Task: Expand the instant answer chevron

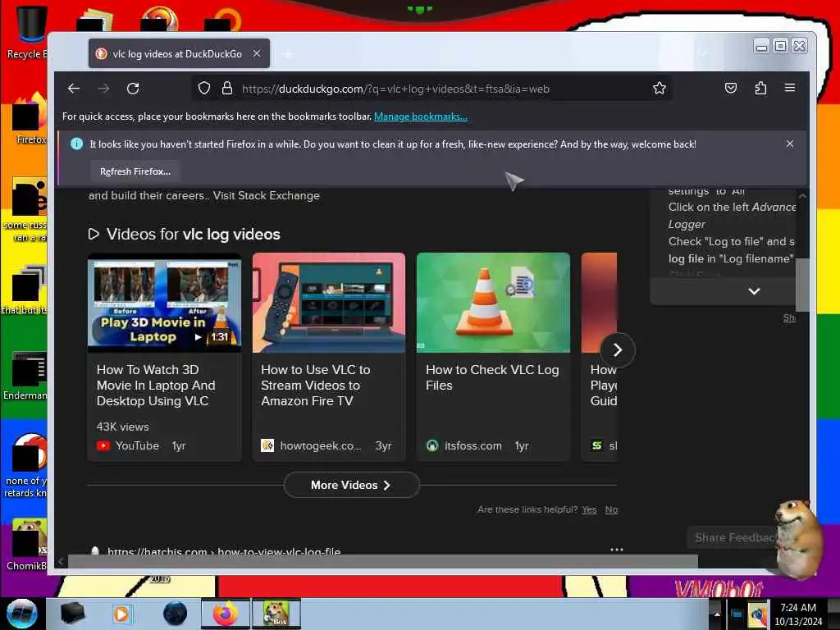Action: pos(754,291)
